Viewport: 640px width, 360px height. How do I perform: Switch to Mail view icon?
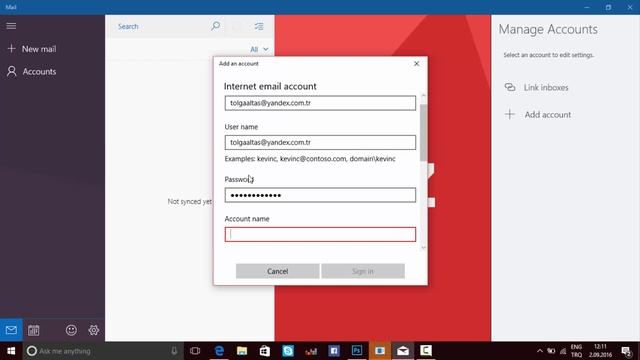click(x=11, y=330)
